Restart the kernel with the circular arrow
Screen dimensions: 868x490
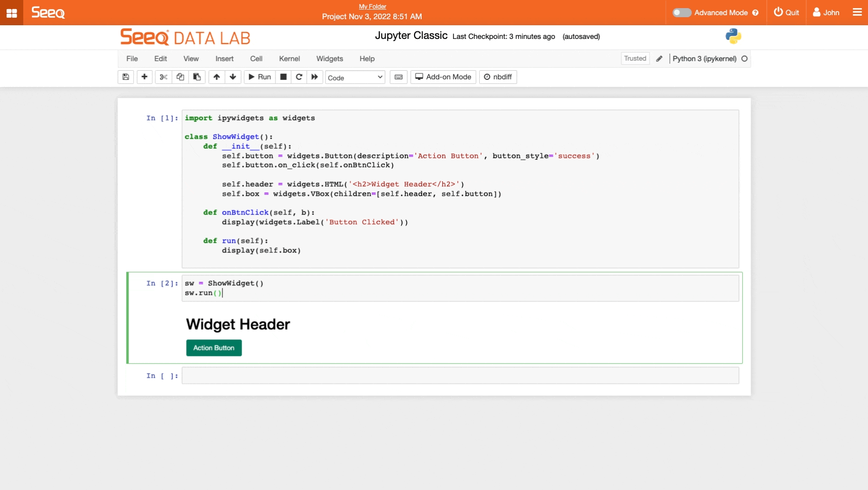coord(299,77)
